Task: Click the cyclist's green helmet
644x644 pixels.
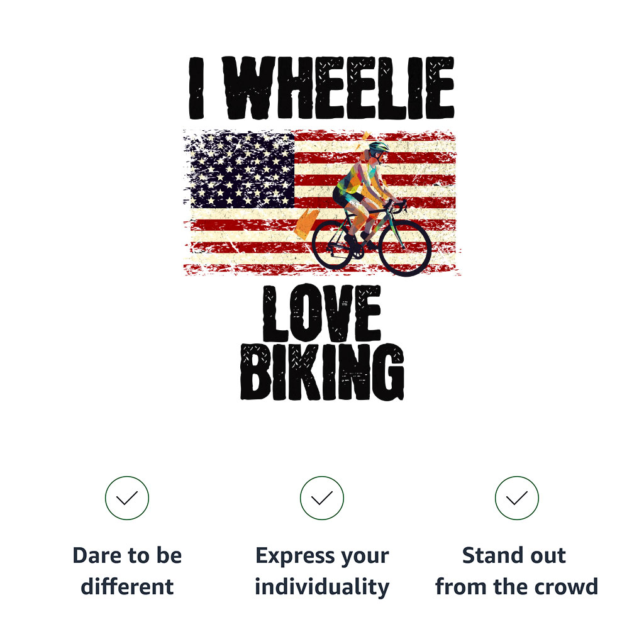Action: point(378,147)
